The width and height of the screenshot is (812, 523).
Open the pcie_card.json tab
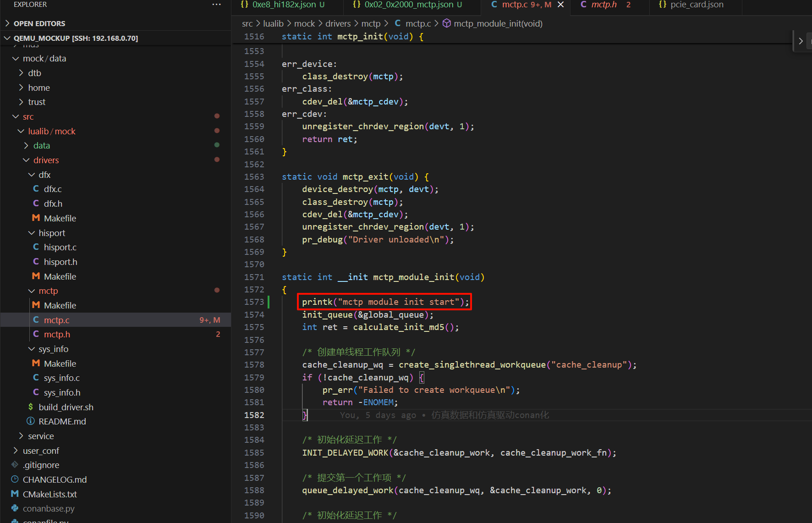[697, 5]
